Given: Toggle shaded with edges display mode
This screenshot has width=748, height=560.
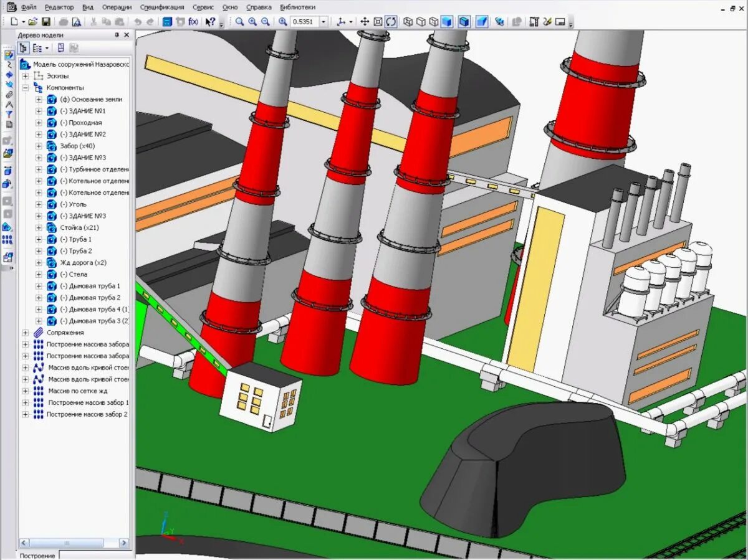Looking at the screenshot, I should (x=464, y=22).
